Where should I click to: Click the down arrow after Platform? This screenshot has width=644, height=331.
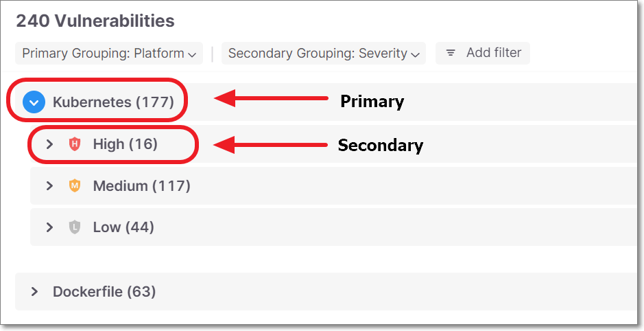coord(192,55)
